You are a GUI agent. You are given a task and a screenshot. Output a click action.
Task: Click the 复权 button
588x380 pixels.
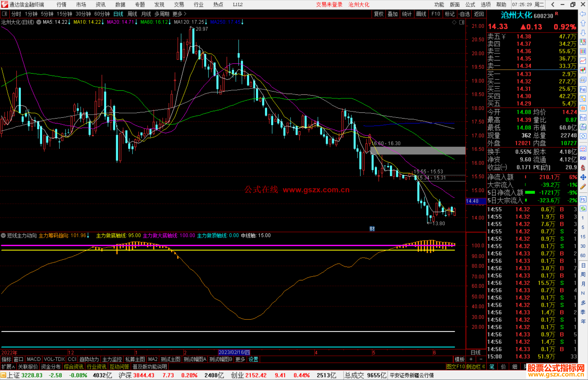[x=378, y=14]
